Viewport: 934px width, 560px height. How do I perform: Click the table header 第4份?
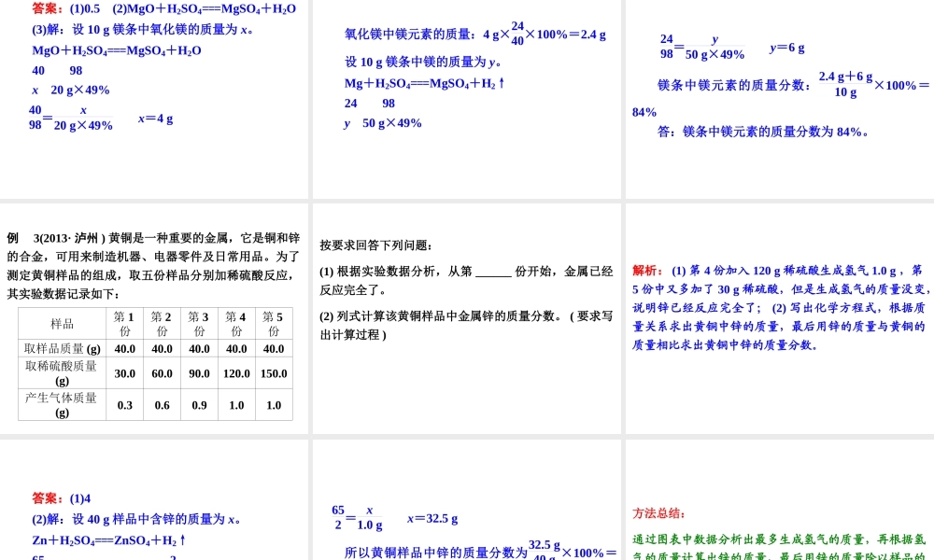tap(236, 324)
